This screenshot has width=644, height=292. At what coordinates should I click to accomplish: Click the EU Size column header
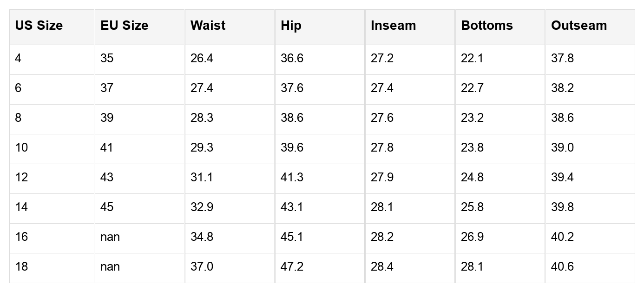pyautogui.click(x=124, y=26)
